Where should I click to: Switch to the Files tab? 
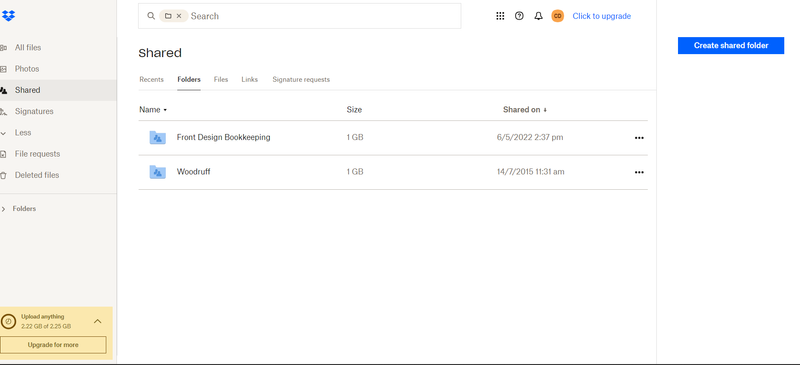(221, 80)
